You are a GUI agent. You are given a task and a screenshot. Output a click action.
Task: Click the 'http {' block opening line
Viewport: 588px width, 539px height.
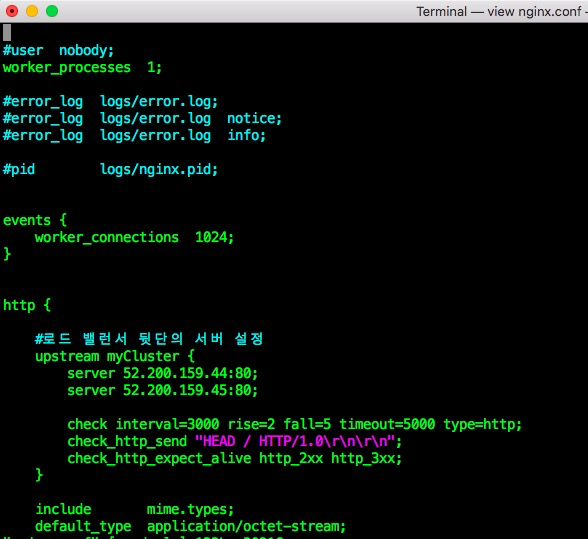pyautogui.click(x=27, y=305)
